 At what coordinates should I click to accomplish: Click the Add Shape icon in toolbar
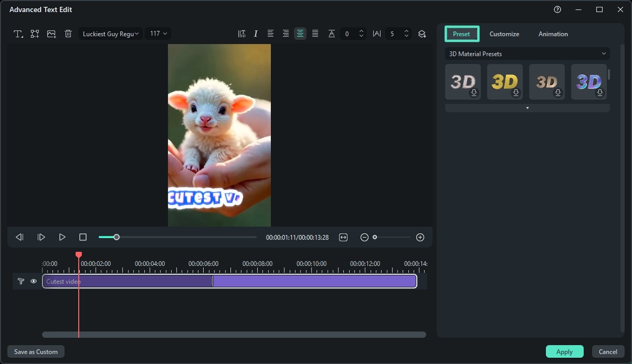[x=35, y=34]
